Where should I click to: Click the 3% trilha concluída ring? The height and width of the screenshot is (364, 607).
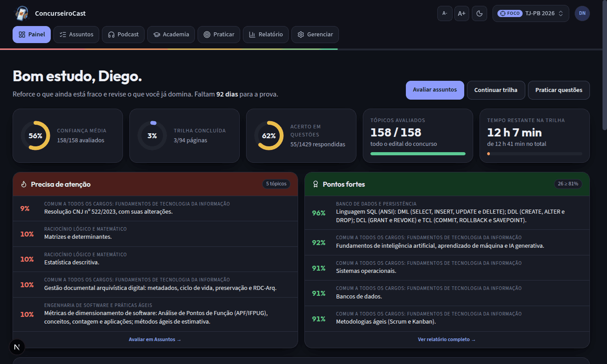click(x=152, y=136)
